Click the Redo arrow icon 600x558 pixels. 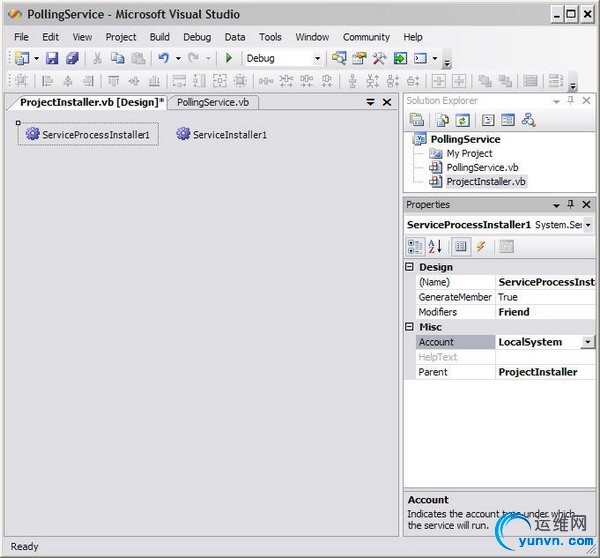pos(194,58)
